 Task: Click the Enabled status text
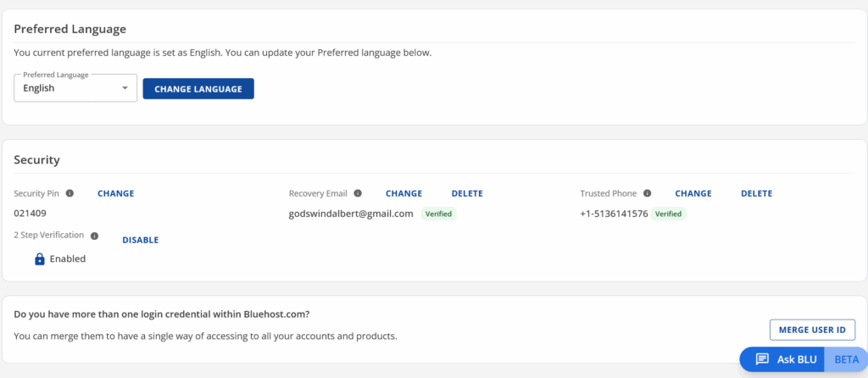68,258
